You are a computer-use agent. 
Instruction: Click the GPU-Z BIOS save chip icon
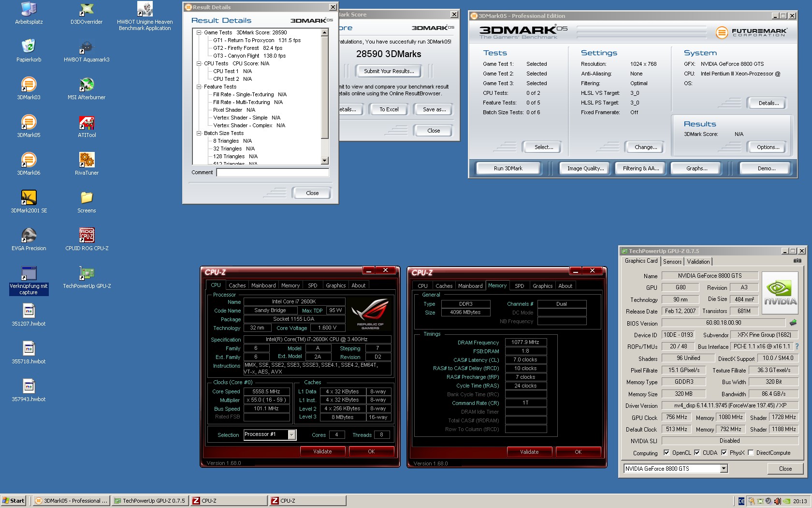pyautogui.click(x=793, y=323)
